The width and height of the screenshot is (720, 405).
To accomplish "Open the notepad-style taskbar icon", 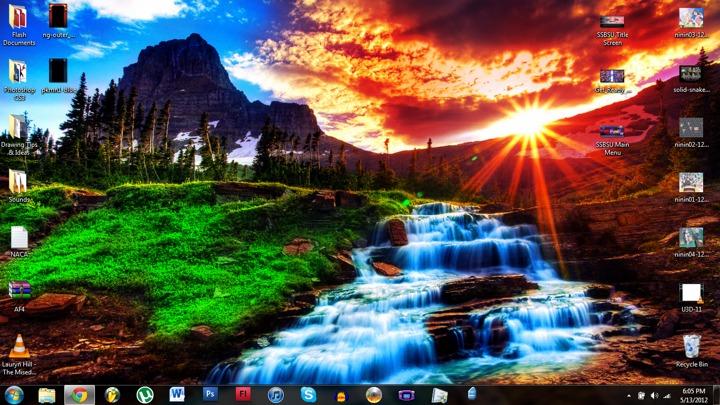I will click(x=439, y=395).
